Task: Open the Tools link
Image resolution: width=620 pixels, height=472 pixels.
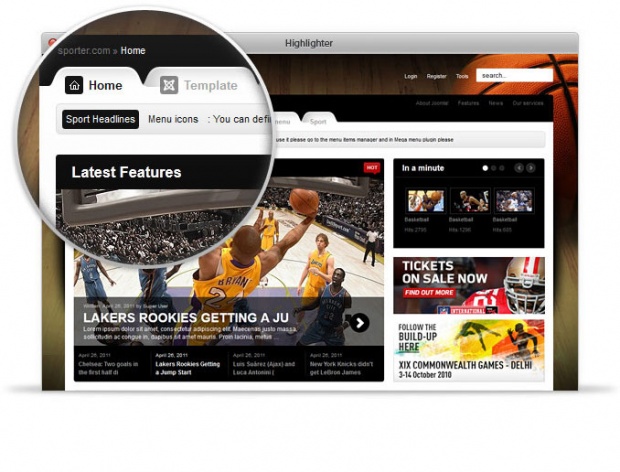Action: tap(462, 76)
